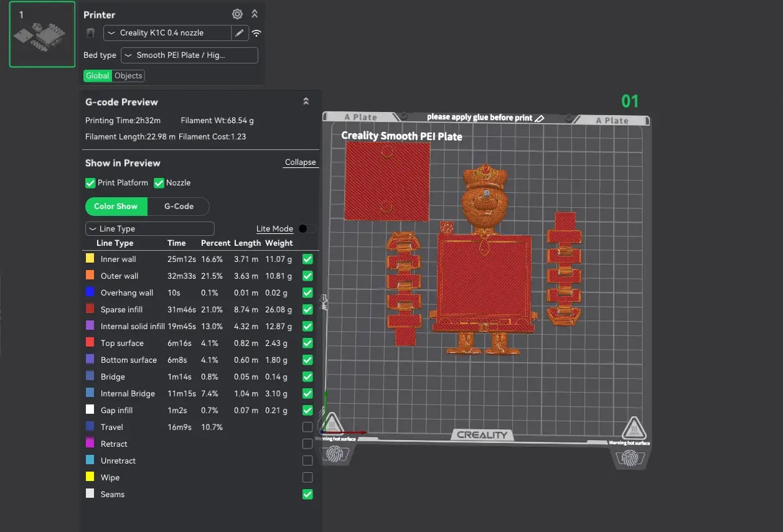Click the Weight column header
This screenshot has width=783, height=532.
pos(279,243)
